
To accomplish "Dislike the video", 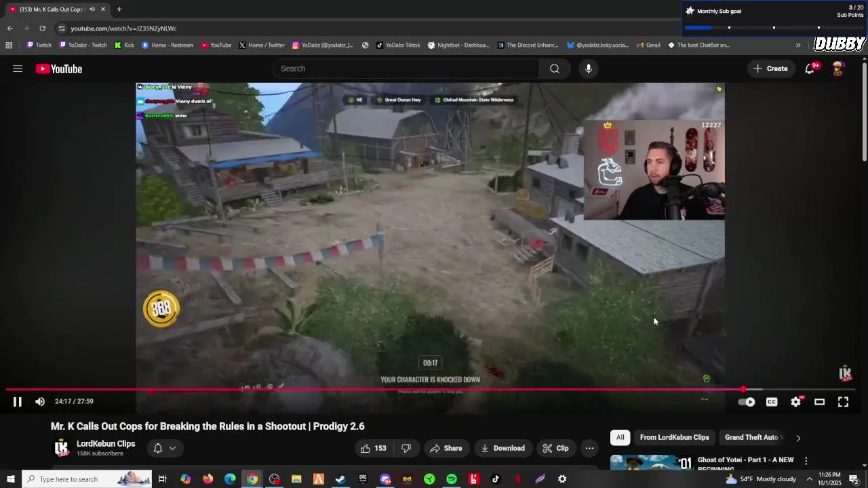I will pyautogui.click(x=406, y=448).
